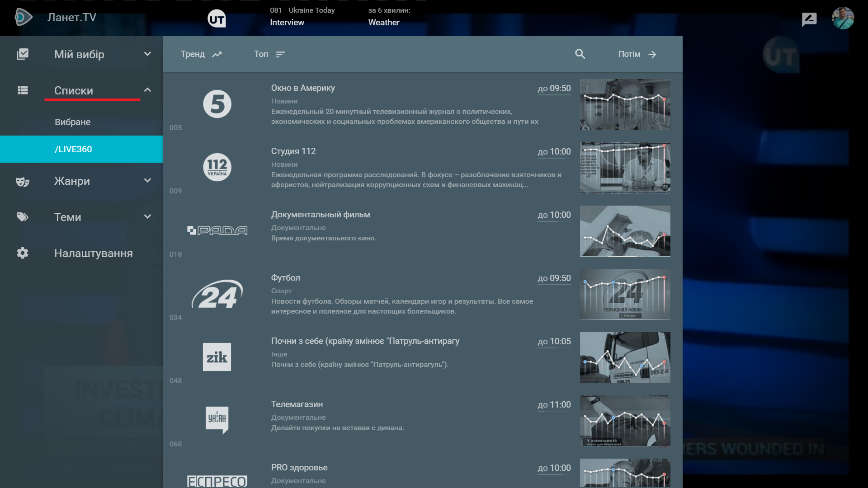Screen dimensions: 868x488
Task: Open the search magnifier icon
Action: tap(580, 54)
